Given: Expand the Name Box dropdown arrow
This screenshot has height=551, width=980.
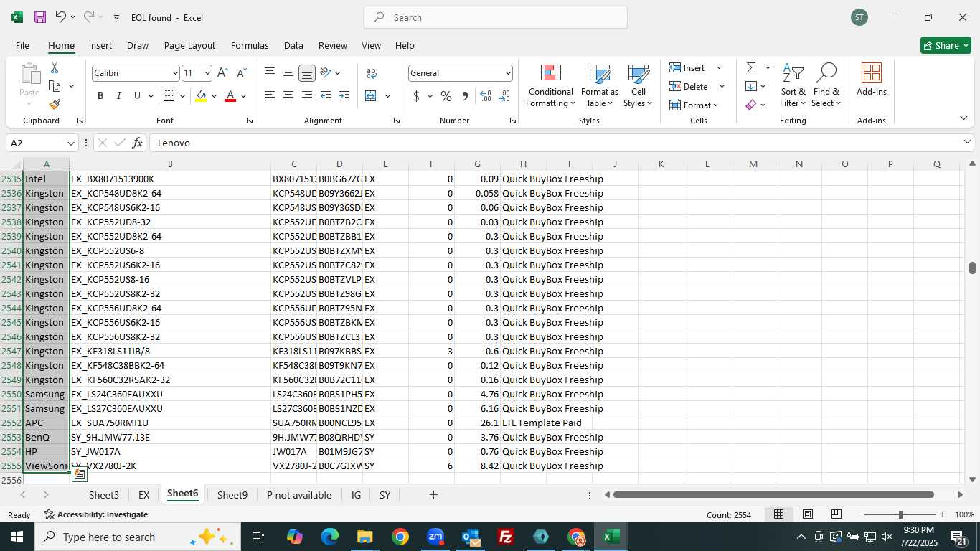Looking at the screenshot, I should 70,143.
